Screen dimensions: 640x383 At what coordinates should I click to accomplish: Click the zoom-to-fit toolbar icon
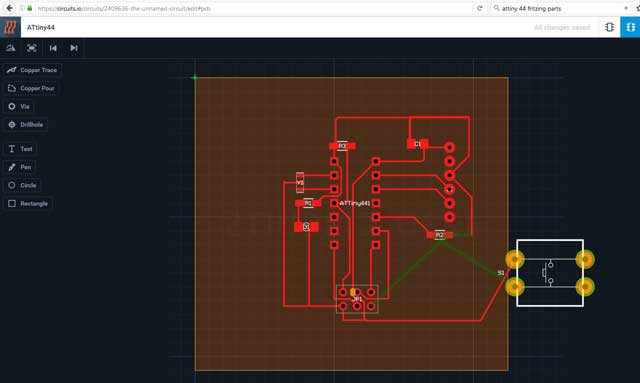[32, 48]
